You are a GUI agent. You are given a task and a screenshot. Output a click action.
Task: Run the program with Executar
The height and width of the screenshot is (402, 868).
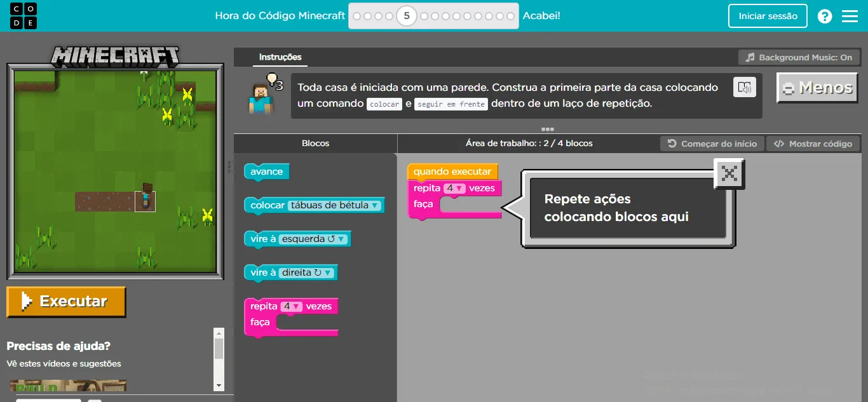tap(66, 302)
